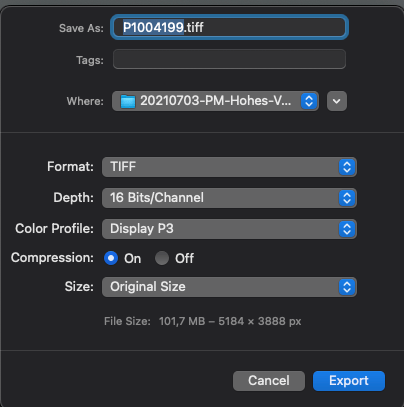The width and height of the screenshot is (404, 407).
Task: Expand the save dialog with chevron button
Action: [337, 101]
